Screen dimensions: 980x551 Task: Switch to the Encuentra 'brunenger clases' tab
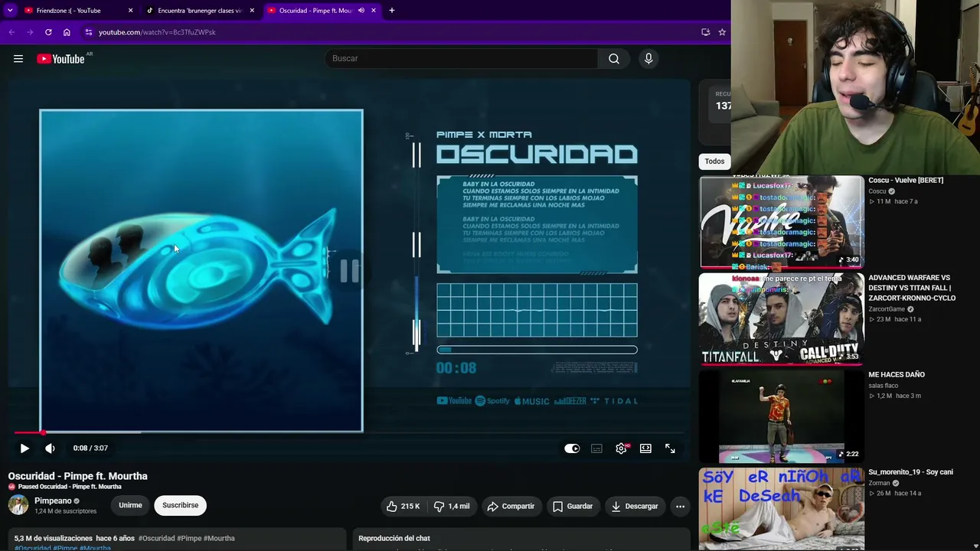pos(199,11)
